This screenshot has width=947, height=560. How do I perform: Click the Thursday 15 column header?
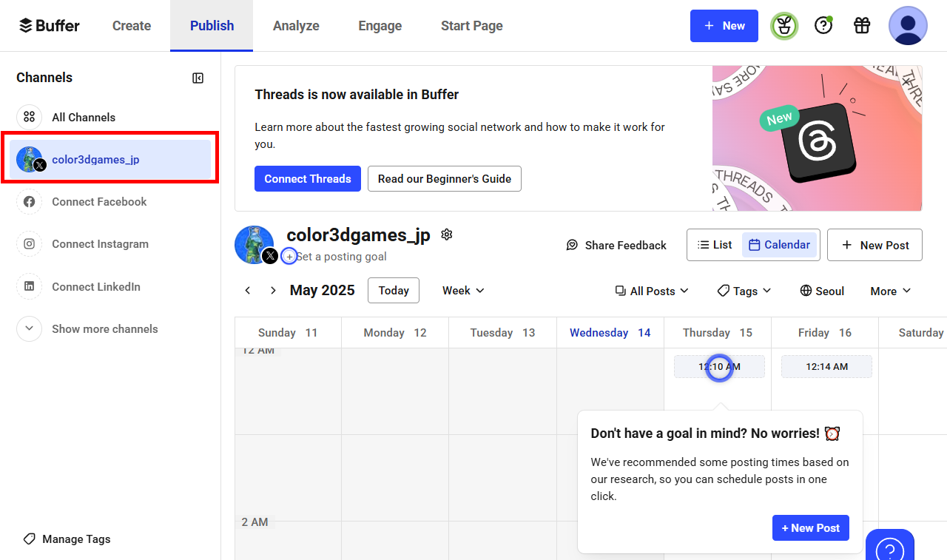pyautogui.click(x=718, y=333)
